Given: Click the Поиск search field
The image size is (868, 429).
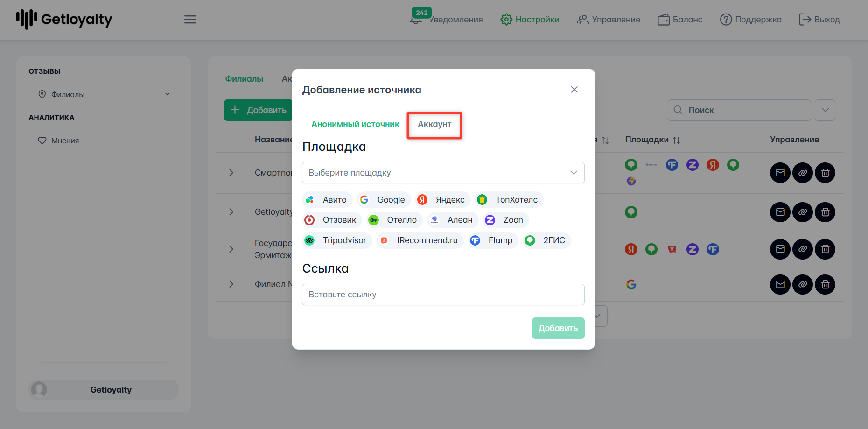Looking at the screenshot, I should point(739,110).
